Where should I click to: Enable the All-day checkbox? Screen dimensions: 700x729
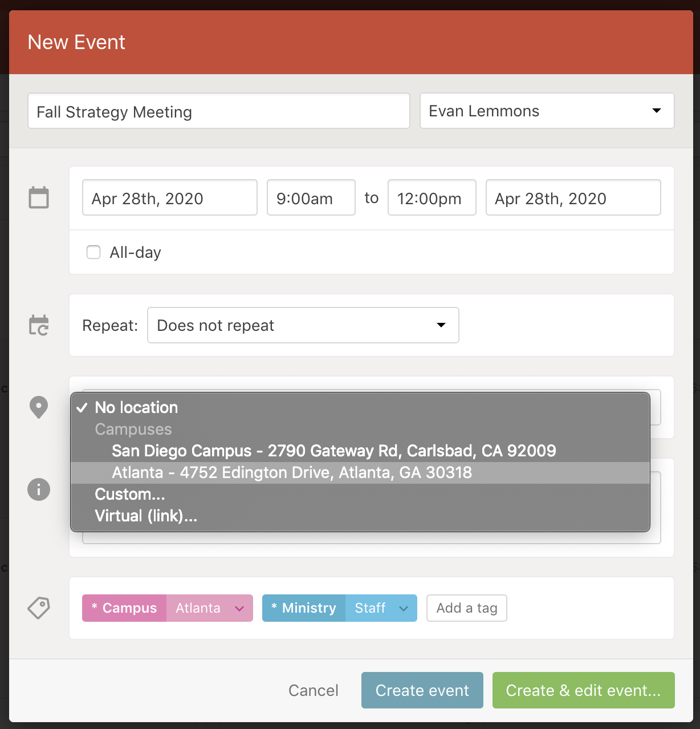point(93,252)
